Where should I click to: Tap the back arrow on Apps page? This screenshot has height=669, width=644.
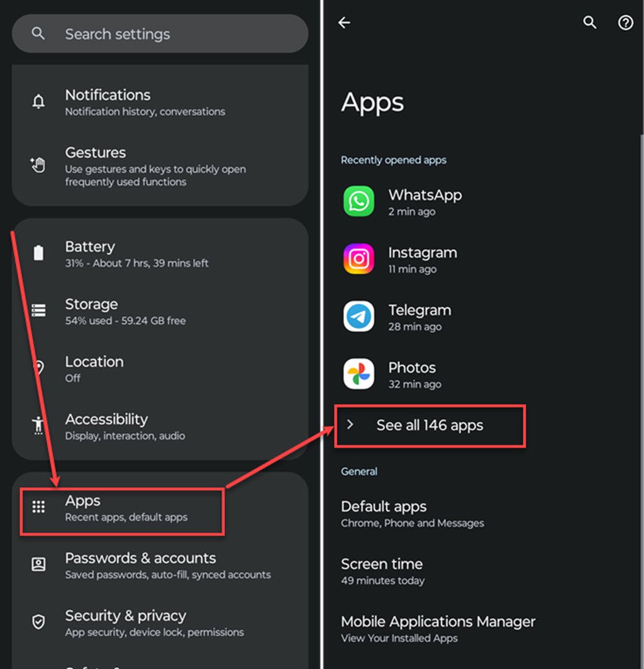[344, 22]
